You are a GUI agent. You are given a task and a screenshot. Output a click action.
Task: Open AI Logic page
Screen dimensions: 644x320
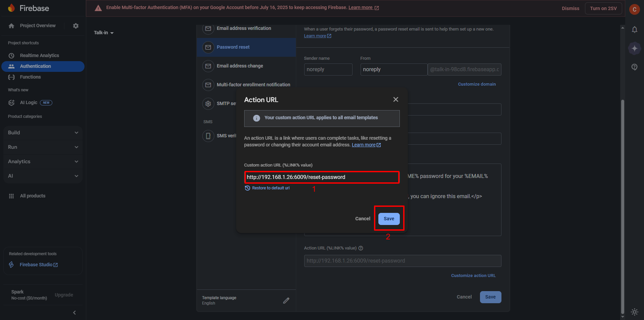point(29,102)
